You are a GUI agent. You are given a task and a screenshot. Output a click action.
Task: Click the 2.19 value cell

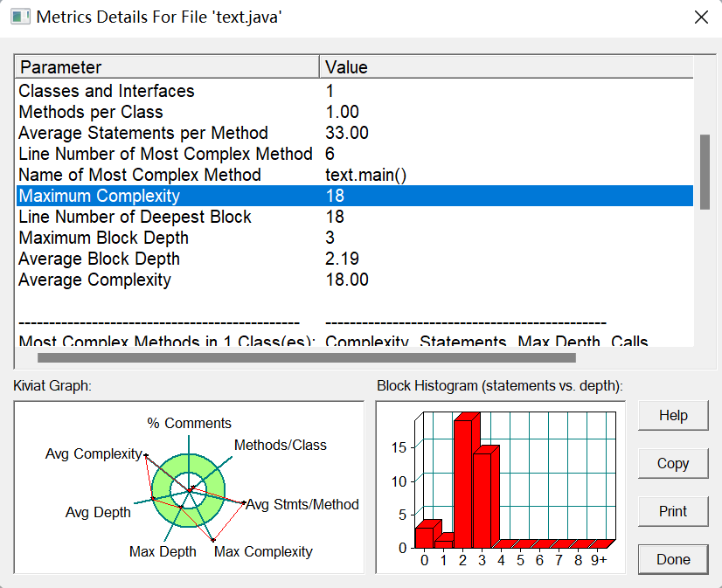[342, 259]
